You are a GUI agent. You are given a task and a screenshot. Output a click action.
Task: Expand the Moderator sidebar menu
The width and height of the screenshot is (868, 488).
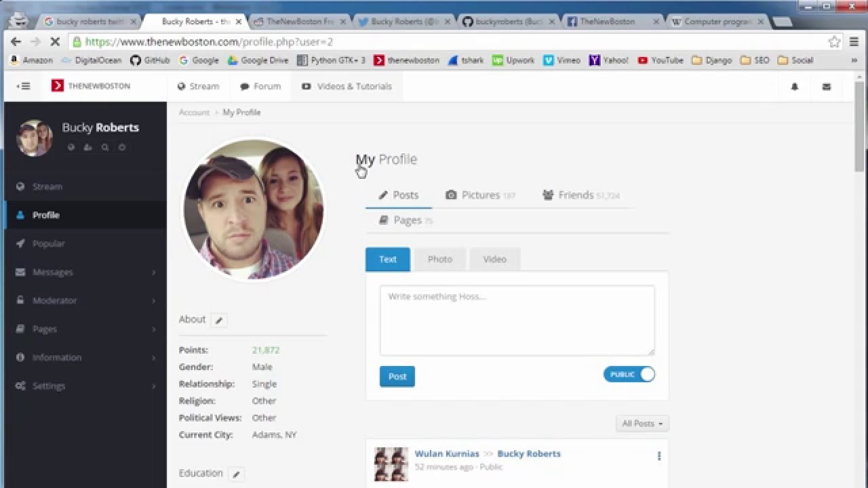pyautogui.click(x=85, y=300)
